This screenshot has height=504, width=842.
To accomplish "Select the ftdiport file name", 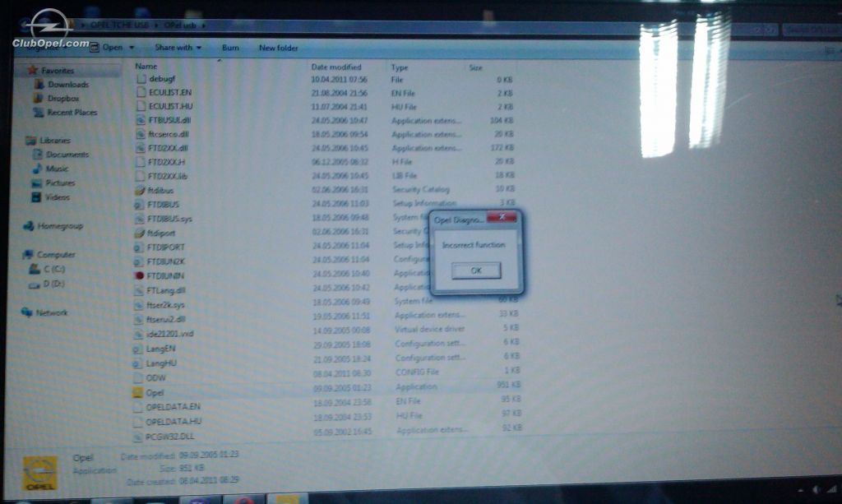I will coord(161,233).
